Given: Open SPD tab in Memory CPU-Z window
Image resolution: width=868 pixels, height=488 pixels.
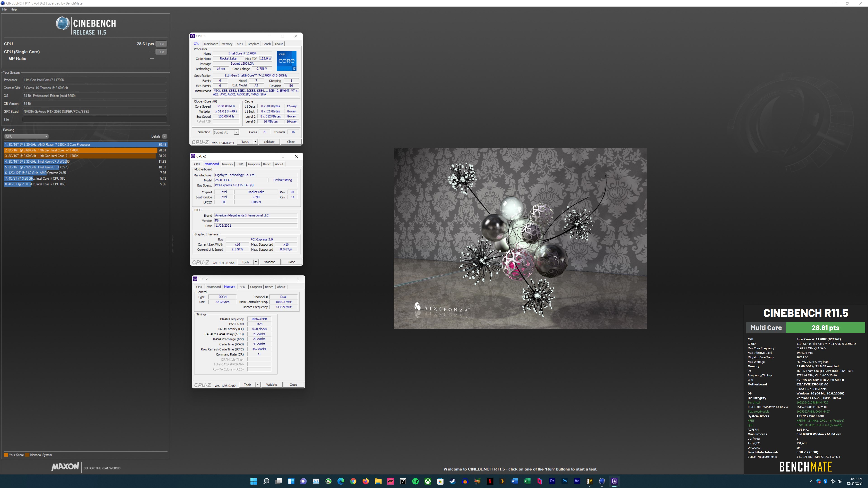Looking at the screenshot, I should pyautogui.click(x=242, y=287).
